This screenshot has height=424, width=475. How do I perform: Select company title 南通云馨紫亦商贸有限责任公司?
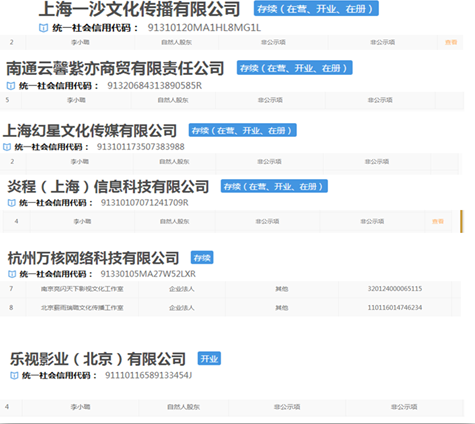[x=115, y=68]
